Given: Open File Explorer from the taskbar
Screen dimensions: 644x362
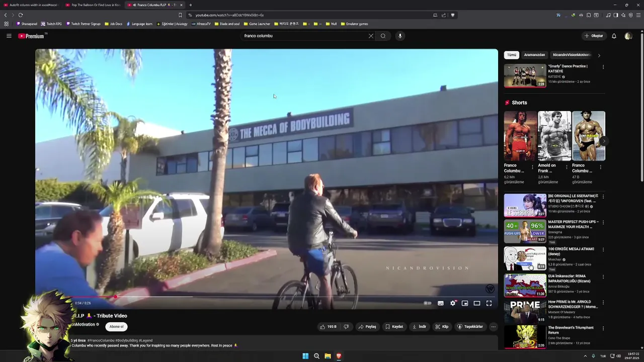Looking at the screenshot, I should click(x=328, y=356).
